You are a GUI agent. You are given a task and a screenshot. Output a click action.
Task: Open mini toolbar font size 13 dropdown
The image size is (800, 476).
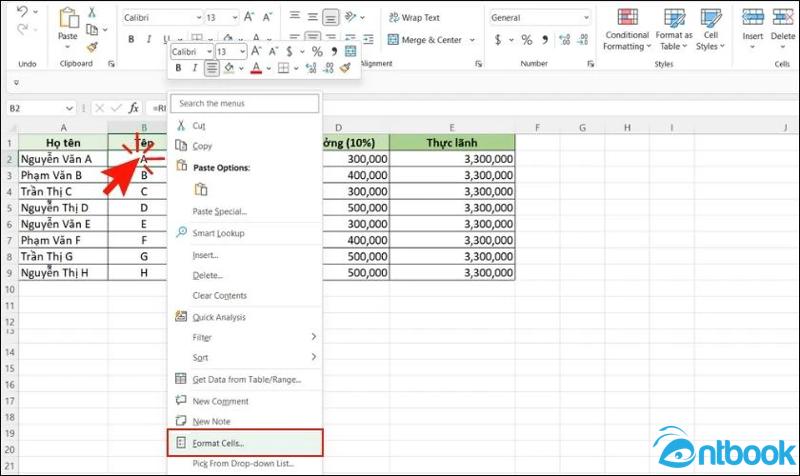coord(242,52)
